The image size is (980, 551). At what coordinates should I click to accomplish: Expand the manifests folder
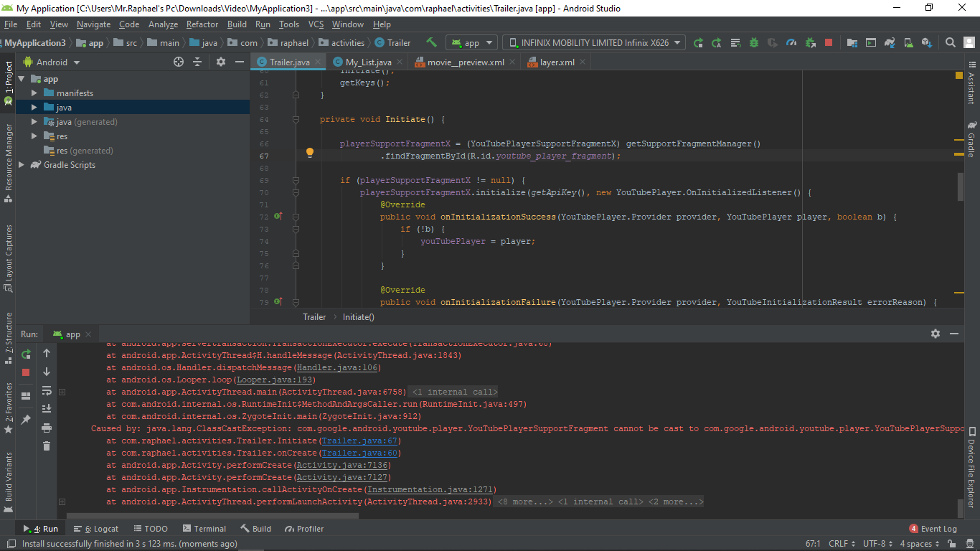pyautogui.click(x=34, y=93)
